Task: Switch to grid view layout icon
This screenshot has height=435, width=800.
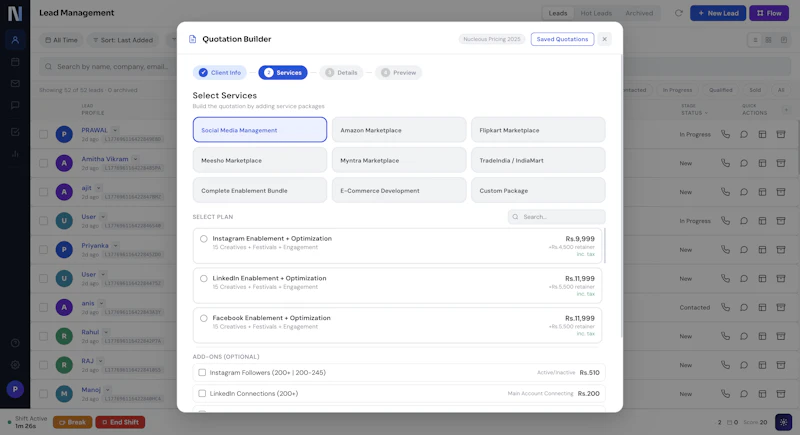Action: click(x=768, y=40)
